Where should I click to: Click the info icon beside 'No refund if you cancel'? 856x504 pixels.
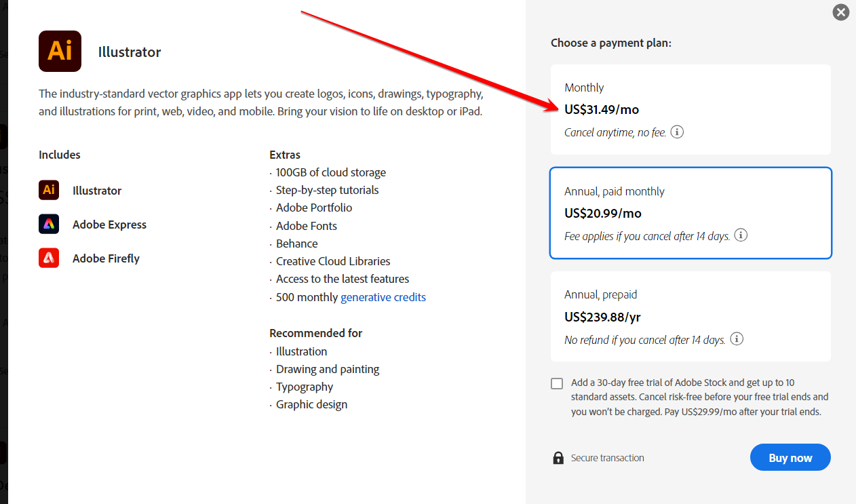click(737, 338)
